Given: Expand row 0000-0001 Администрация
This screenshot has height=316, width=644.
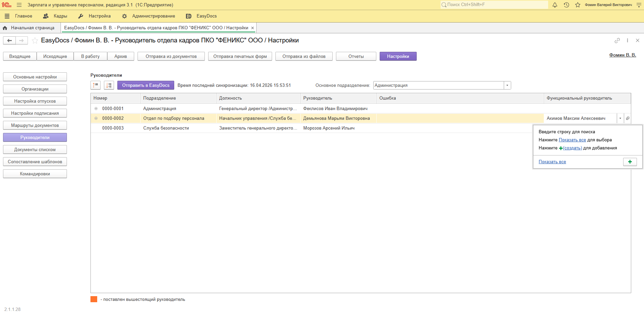Looking at the screenshot, I should click(x=96, y=109).
